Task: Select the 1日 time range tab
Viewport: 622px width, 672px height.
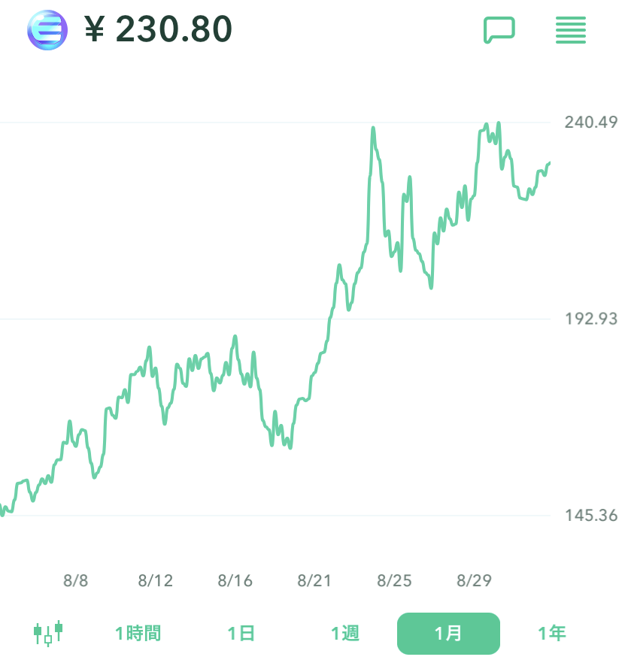Action: pyautogui.click(x=241, y=633)
